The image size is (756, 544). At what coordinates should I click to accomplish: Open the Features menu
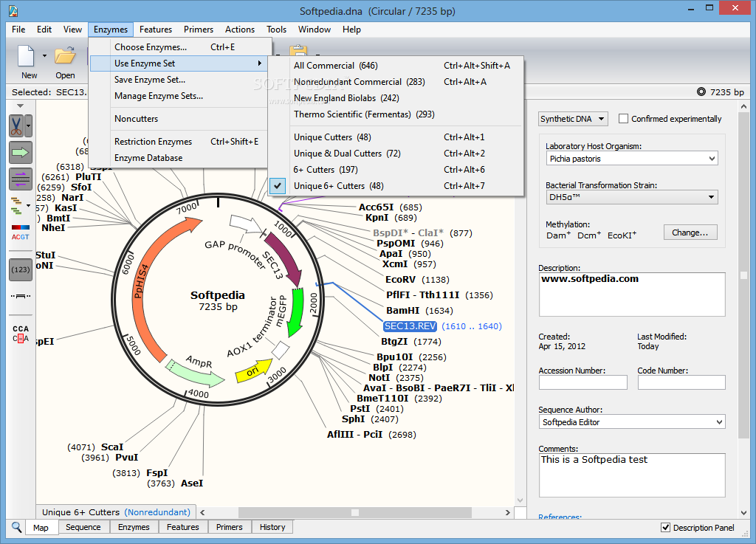pyautogui.click(x=155, y=30)
